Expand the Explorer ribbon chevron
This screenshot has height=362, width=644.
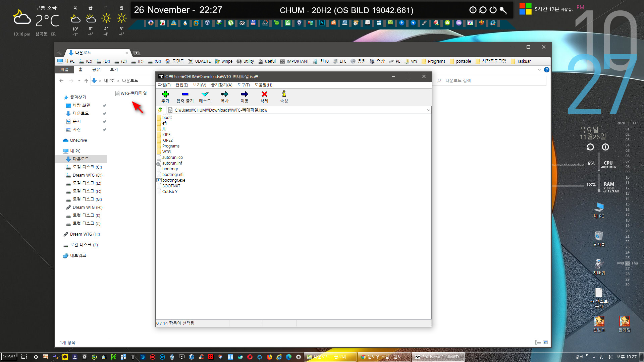[x=539, y=70]
